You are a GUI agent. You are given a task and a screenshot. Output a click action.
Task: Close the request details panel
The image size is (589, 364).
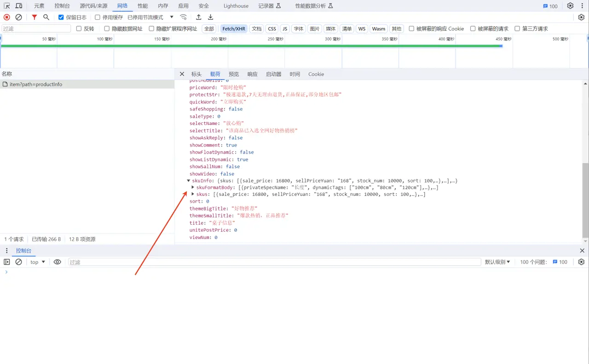pos(182,74)
